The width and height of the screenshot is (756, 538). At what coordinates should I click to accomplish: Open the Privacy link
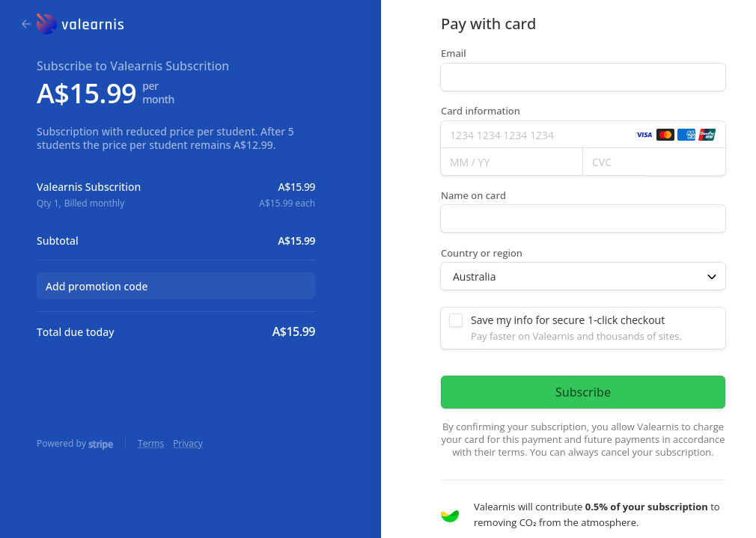(188, 444)
